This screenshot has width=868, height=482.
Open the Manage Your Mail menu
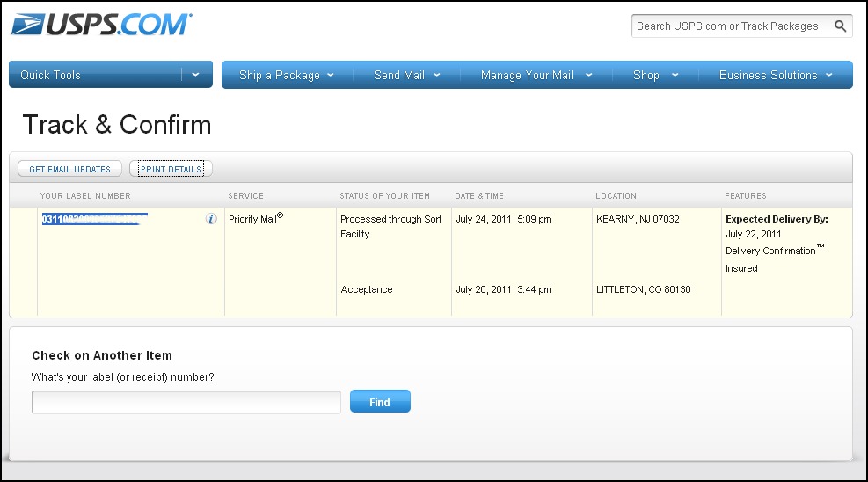pos(536,75)
